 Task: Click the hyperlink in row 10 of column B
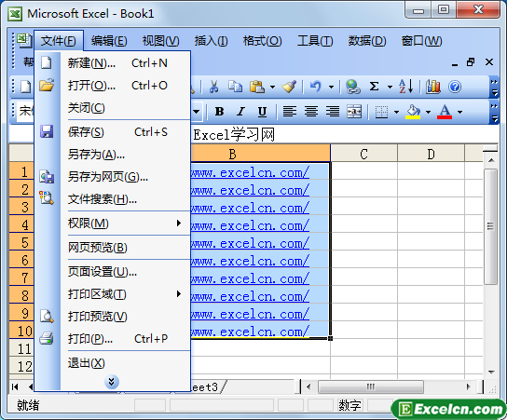[x=250, y=332]
